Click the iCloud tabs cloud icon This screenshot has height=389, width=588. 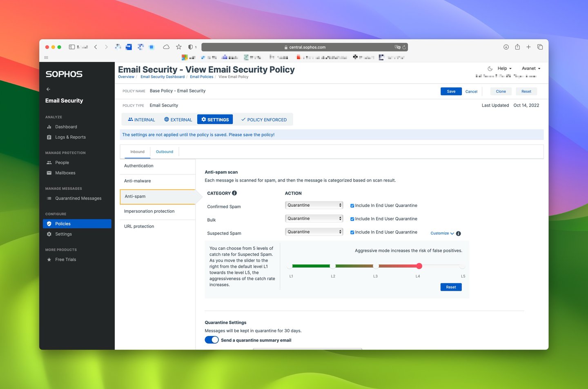166,47
